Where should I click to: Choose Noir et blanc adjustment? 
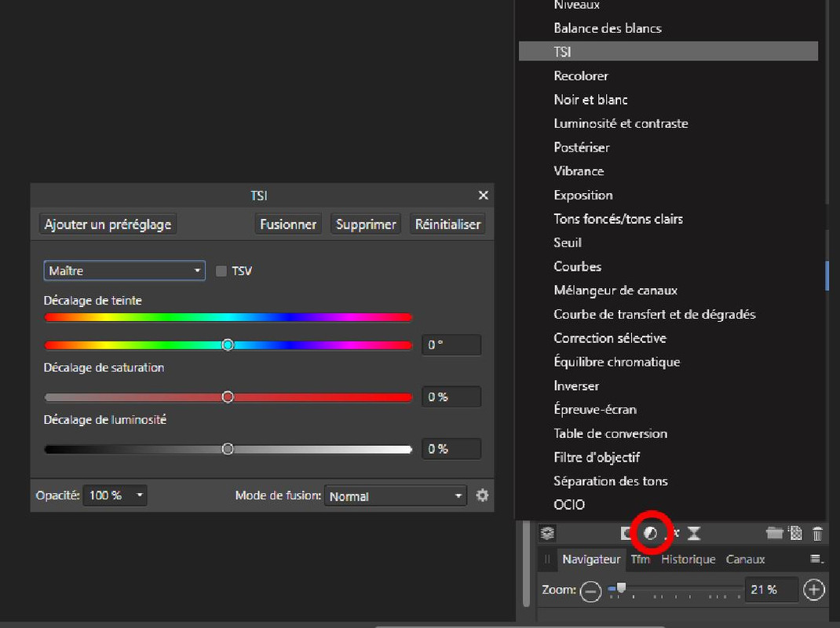click(668, 100)
